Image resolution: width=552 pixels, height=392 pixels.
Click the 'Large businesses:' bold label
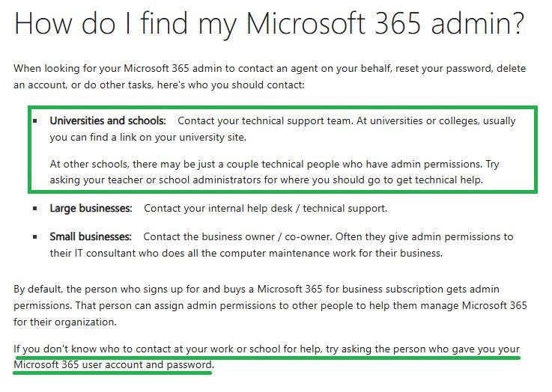click(x=91, y=208)
